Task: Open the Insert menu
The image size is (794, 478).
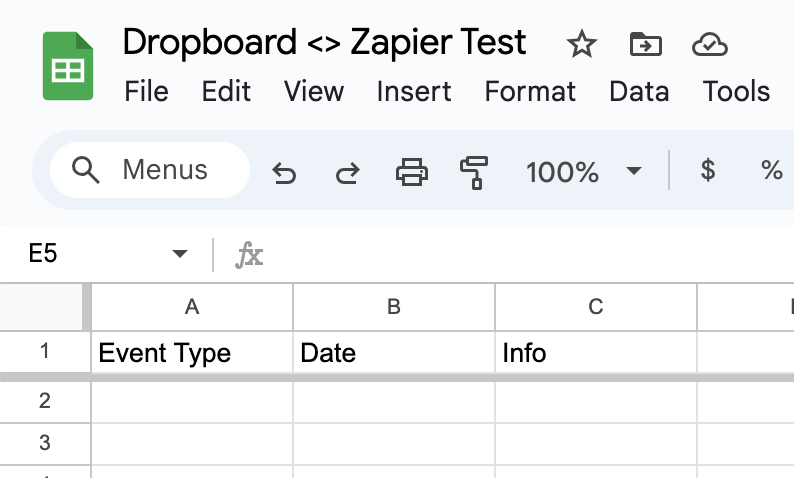Action: [414, 92]
